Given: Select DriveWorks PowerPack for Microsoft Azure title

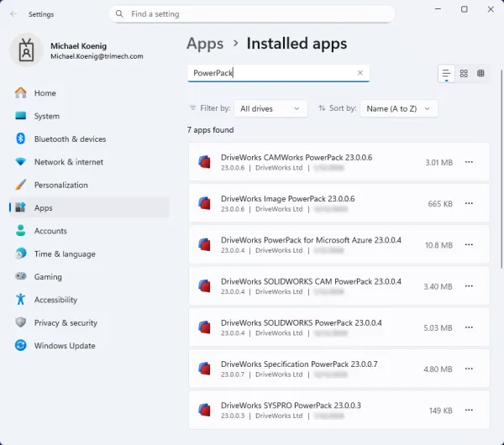Looking at the screenshot, I should pos(311,240).
